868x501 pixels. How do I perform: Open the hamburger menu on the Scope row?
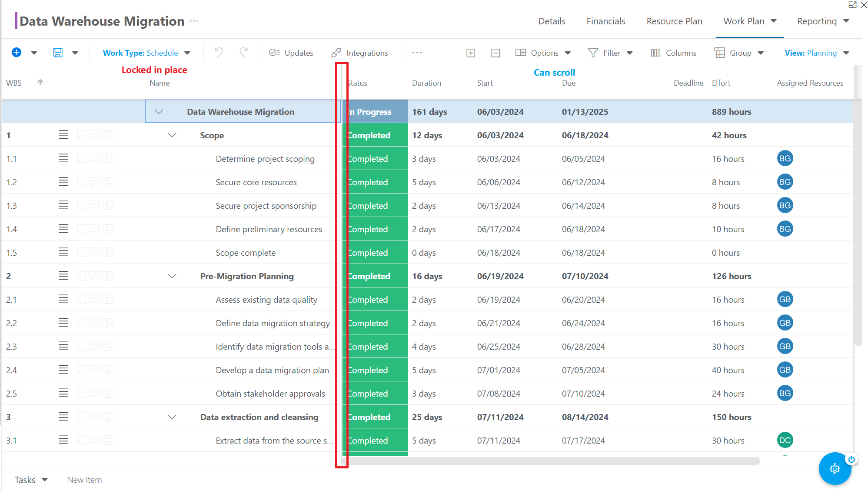point(63,135)
